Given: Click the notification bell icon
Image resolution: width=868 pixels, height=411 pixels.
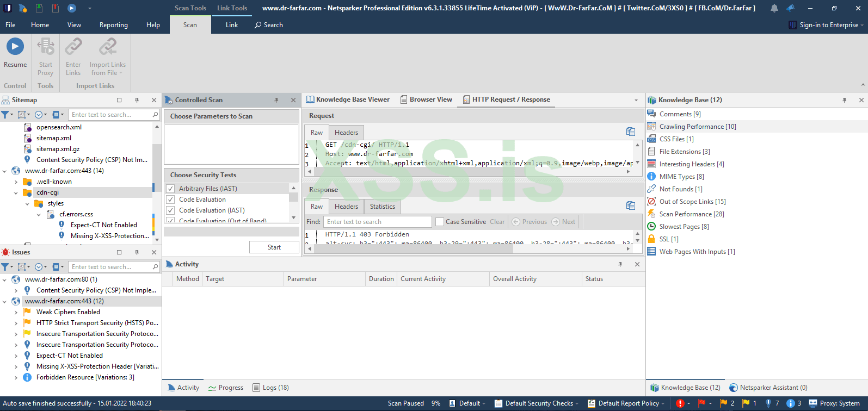Looking at the screenshot, I should tap(774, 8).
